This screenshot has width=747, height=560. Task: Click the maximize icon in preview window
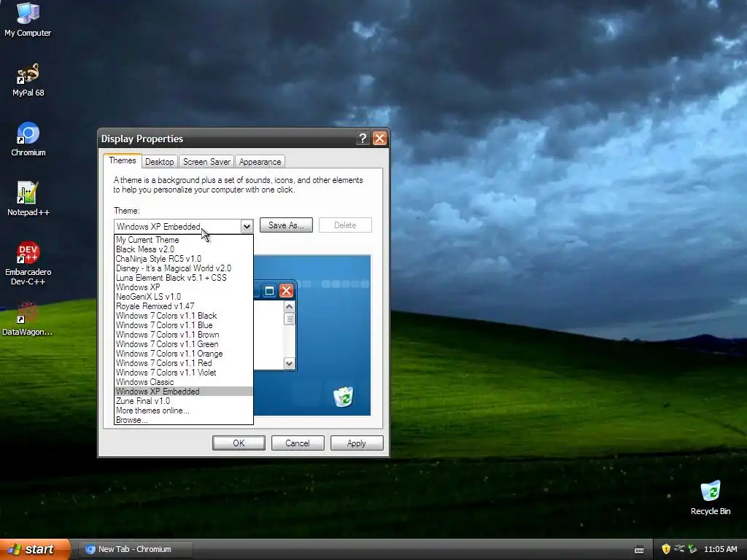pyautogui.click(x=269, y=291)
